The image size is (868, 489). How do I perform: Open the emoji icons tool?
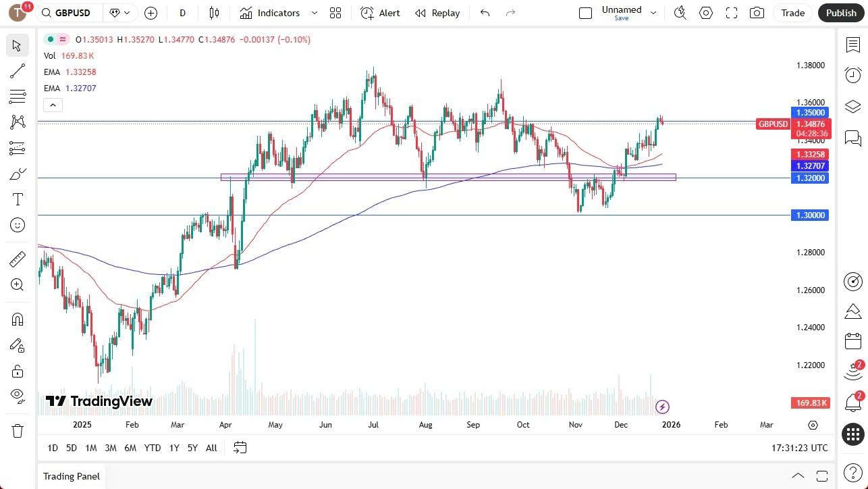coord(17,225)
